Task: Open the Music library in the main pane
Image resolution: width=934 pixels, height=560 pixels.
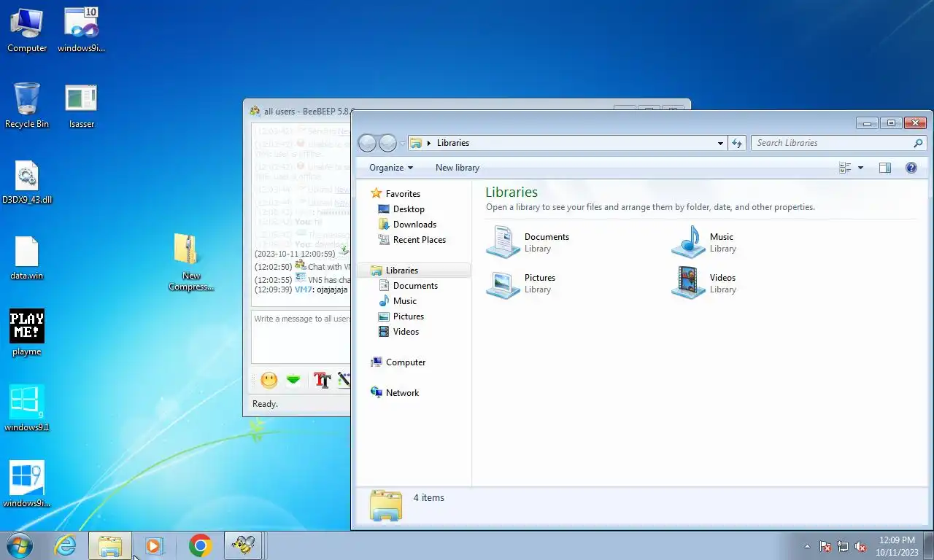Action: tap(703, 242)
